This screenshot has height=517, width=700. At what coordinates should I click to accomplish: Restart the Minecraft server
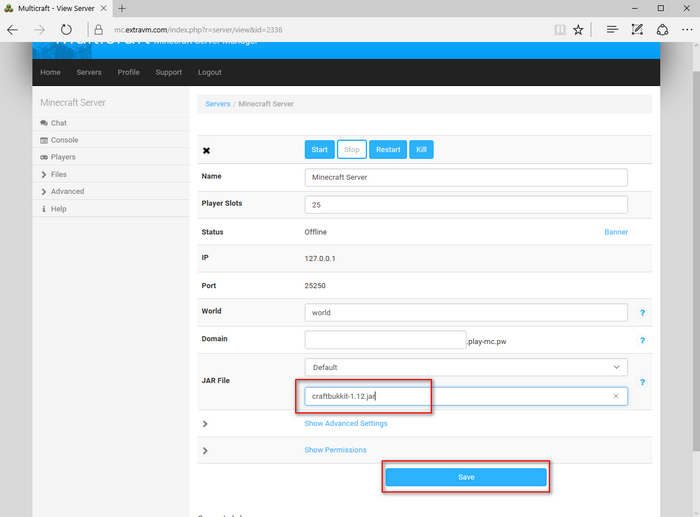pyautogui.click(x=388, y=150)
